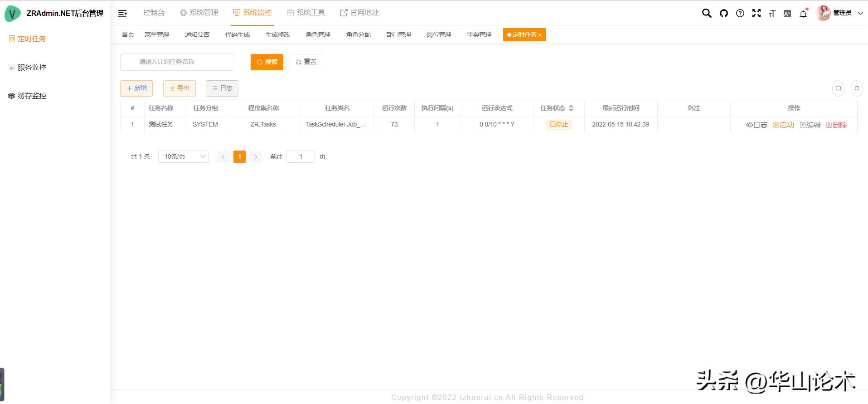Go to next page arrow
868x404 pixels.
pos(256,157)
